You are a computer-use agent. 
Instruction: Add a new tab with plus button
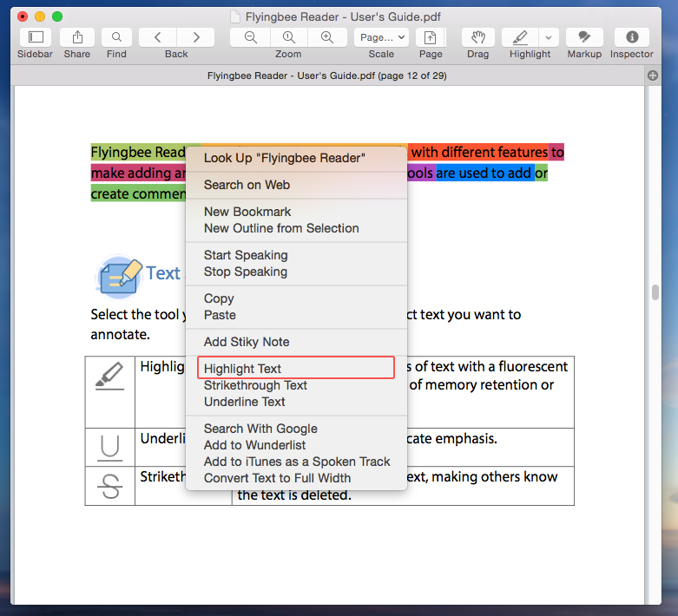coord(653,75)
